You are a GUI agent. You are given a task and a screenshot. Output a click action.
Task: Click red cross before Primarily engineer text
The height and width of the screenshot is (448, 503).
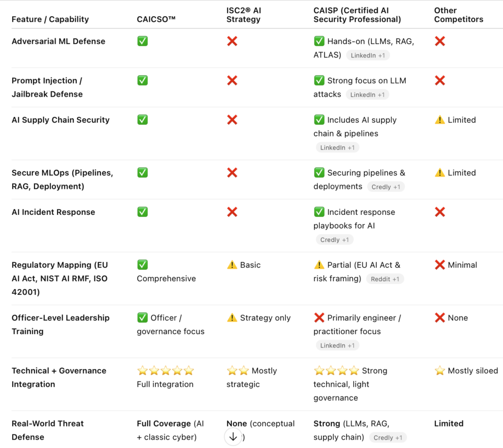[x=319, y=318]
